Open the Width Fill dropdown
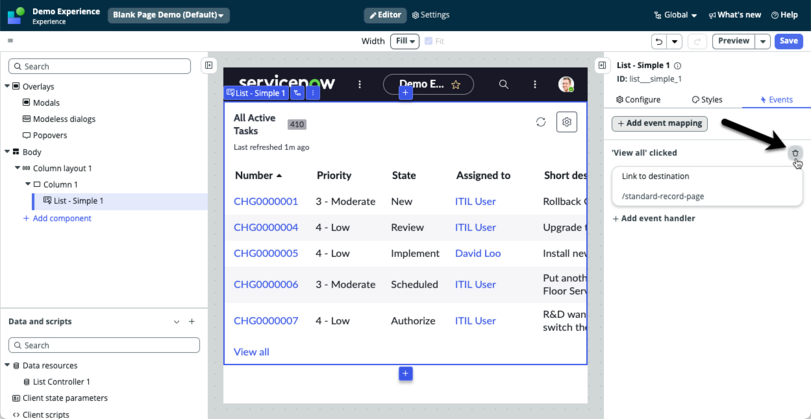Viewport: 811px width, 419px height. click(x=405, y=41)
